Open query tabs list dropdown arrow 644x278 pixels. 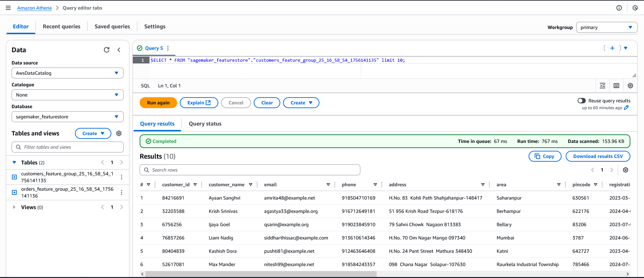pyautogui.click(x=626, y=48)
